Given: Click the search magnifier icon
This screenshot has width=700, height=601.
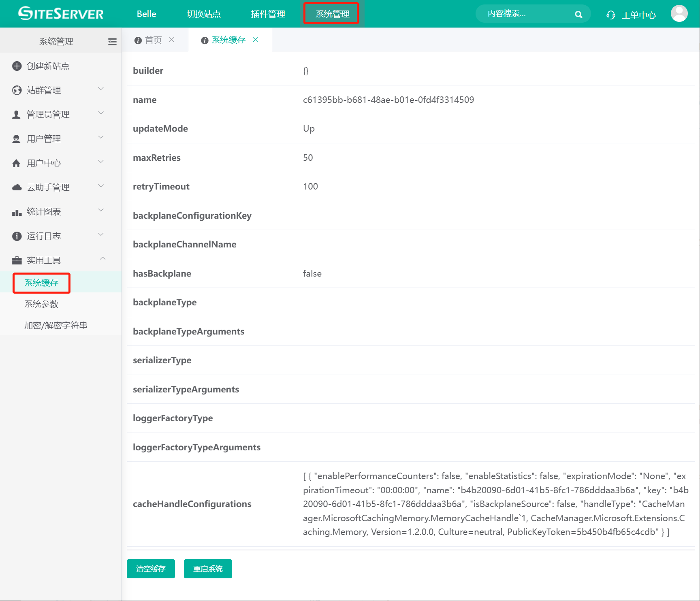Looking at the screenshot, I should pyautogui.click(x=578, y=15).
